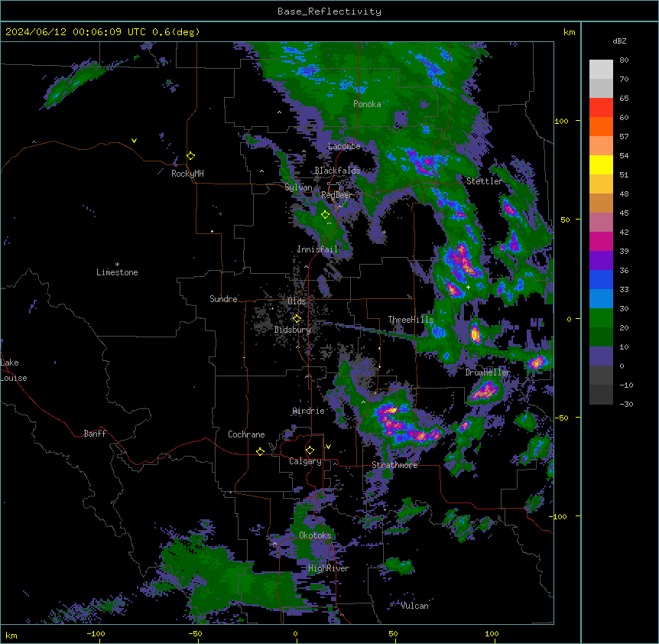Select the RockyMH label

[x=187, y=174]
